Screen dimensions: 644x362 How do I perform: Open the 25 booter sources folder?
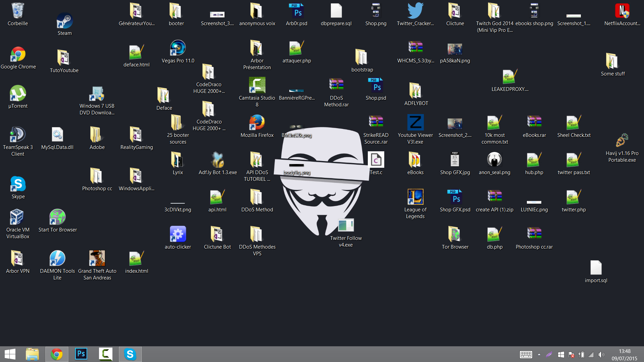click(178, 129)
